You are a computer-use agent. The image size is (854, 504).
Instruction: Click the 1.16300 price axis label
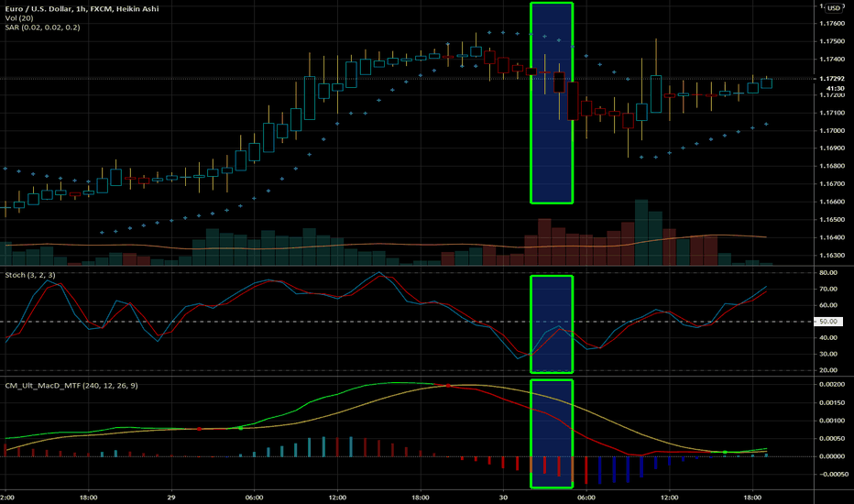click(832, 256)
